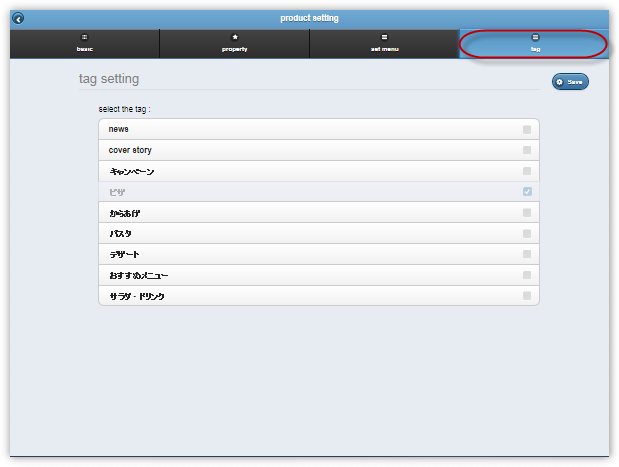Check the キャンペーン tag checkbox
Viewport: 619px width, 467px height.
pyautogui.click(x=527, y=171)
